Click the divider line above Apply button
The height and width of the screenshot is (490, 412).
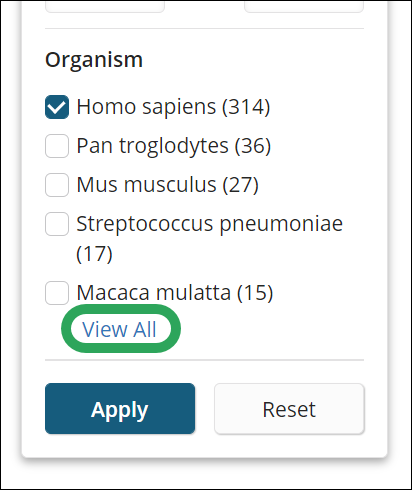point(204,360)
